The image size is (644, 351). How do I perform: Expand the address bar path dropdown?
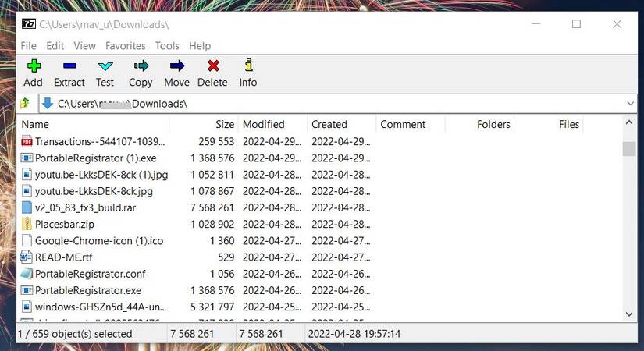pyautogui.click(x=631, y=104)
